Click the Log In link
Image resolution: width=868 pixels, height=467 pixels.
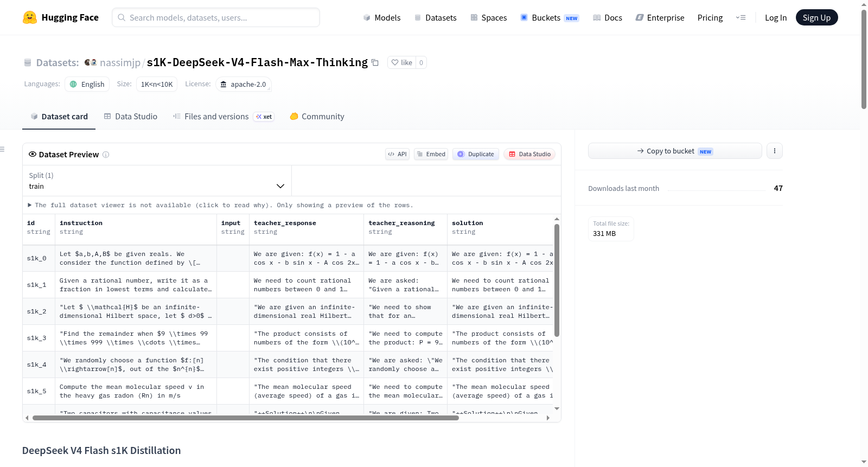pos(776,17)
